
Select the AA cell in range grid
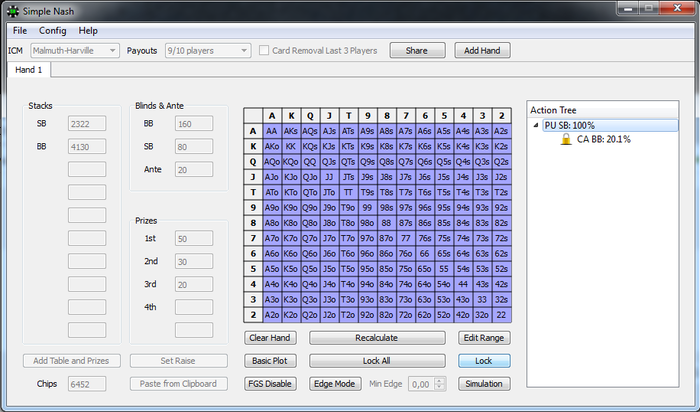272,131
